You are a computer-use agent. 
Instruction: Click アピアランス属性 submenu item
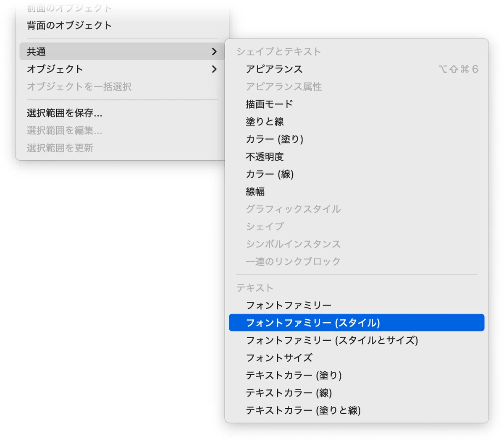[x=357, y=86]
